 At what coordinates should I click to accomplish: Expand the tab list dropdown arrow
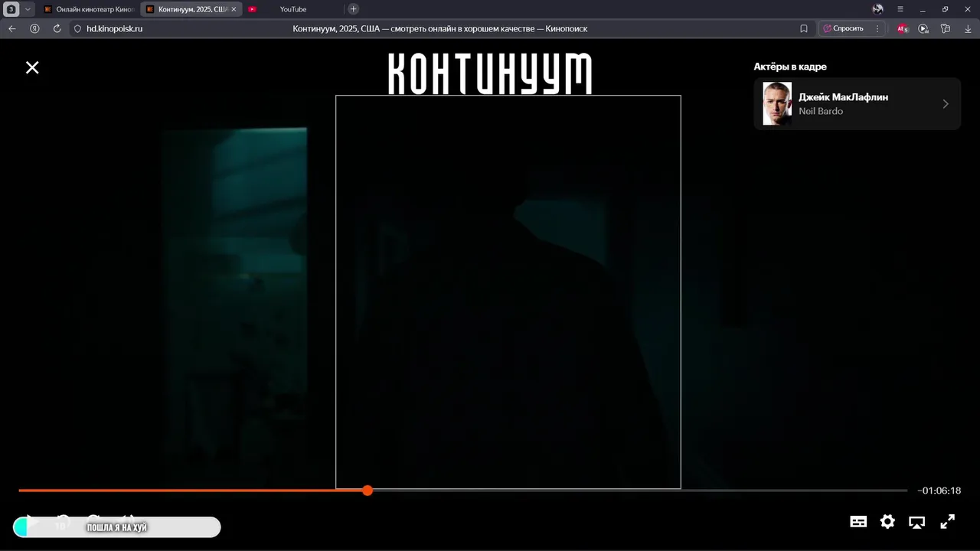(28, 9)
